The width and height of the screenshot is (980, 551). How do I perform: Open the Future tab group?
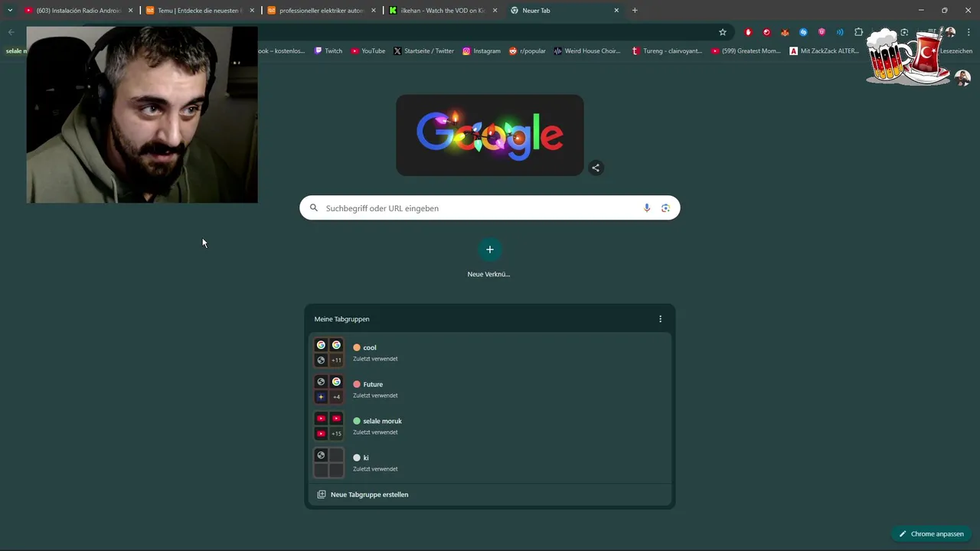(490, 390)
